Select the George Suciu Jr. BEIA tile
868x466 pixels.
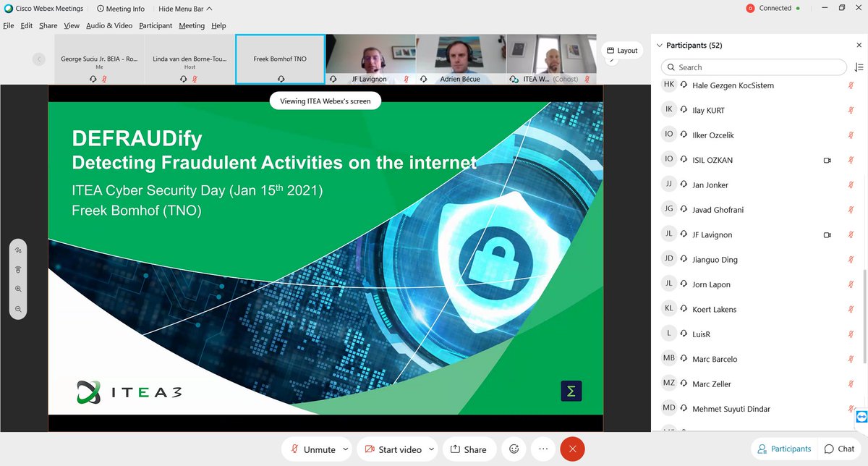click(99, 59)
